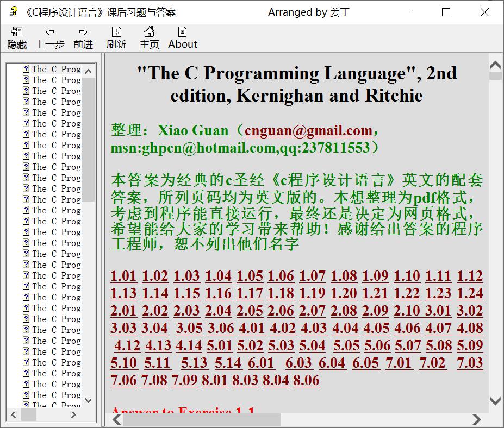This screenshot has width=504, height=428.
Task: Open exercise link 1.13
Action: click(124, 293)
